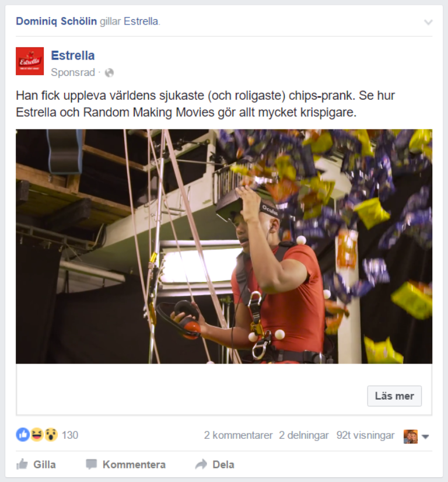Play the chips-prank video thumbnail
The image size is (448, 482).
[224, 246]
